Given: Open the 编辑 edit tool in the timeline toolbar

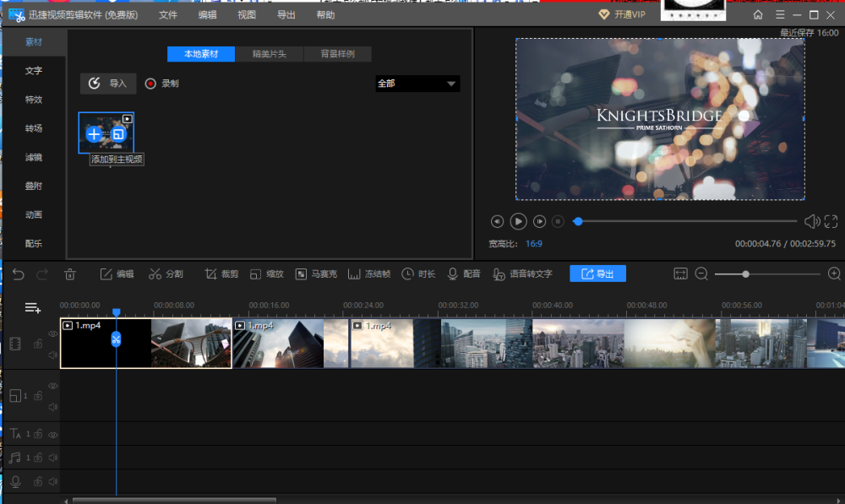Looking at the screenshot, I should [117, 274].
